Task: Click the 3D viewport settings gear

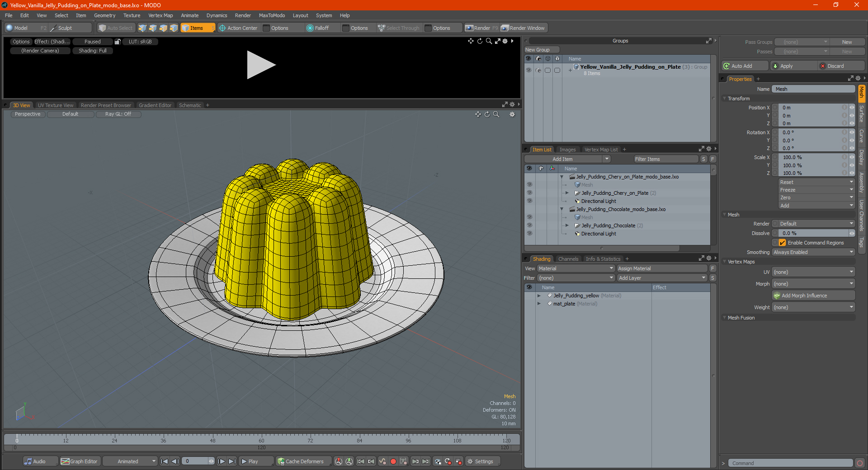Action: 512,114
